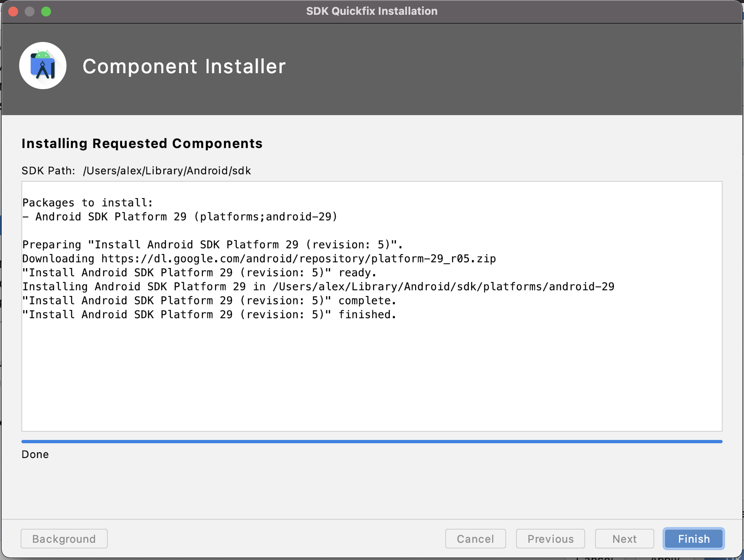Click the "Packages to install:" log line
This screenshot has height=560, width=744.
pyautogui.click(x=88, y=203)
